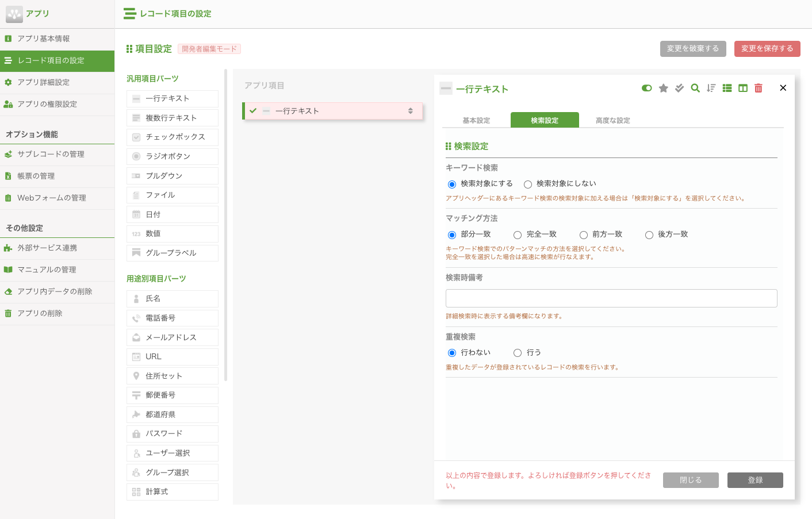Click the green list view icon
812x519 pixels.
(727, 88)
